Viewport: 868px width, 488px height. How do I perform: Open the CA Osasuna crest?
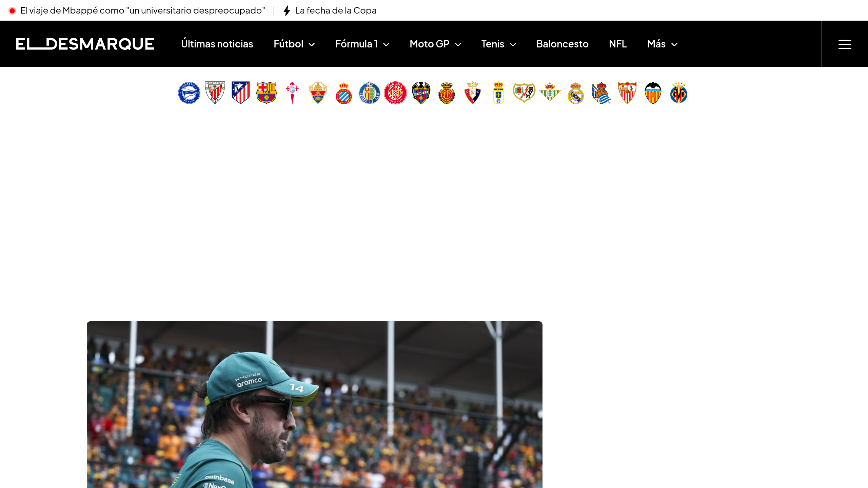point(473,93)
